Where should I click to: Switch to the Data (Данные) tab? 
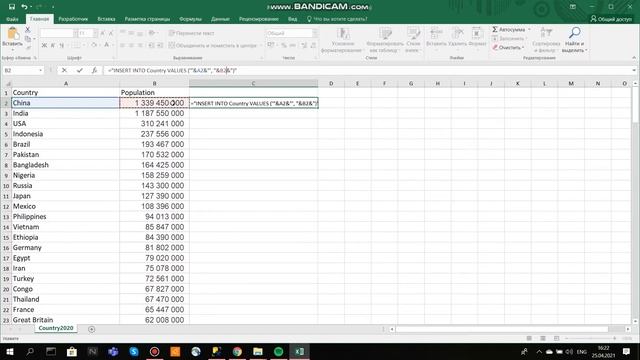pos(220,19)
